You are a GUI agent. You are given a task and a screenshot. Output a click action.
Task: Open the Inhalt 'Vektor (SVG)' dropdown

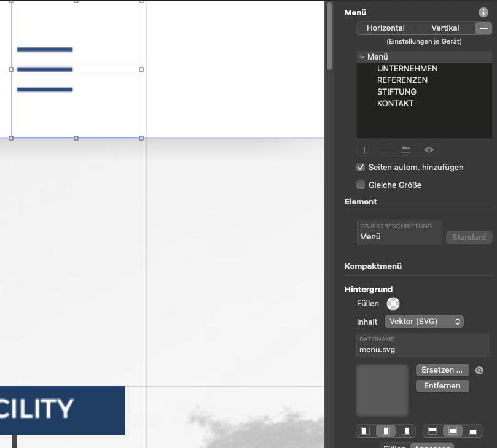pyautogui.click(x=424, y=322)
